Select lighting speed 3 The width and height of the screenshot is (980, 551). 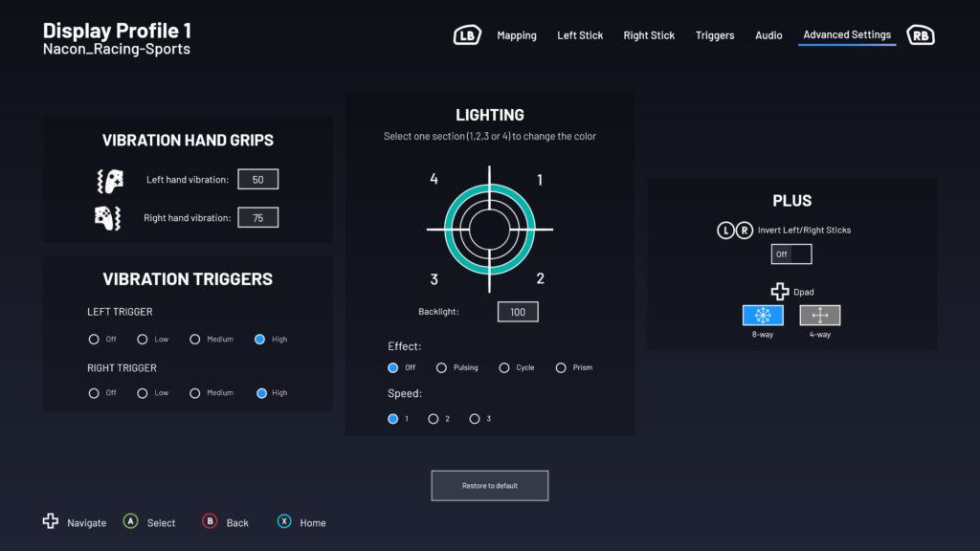coord(475,419)
